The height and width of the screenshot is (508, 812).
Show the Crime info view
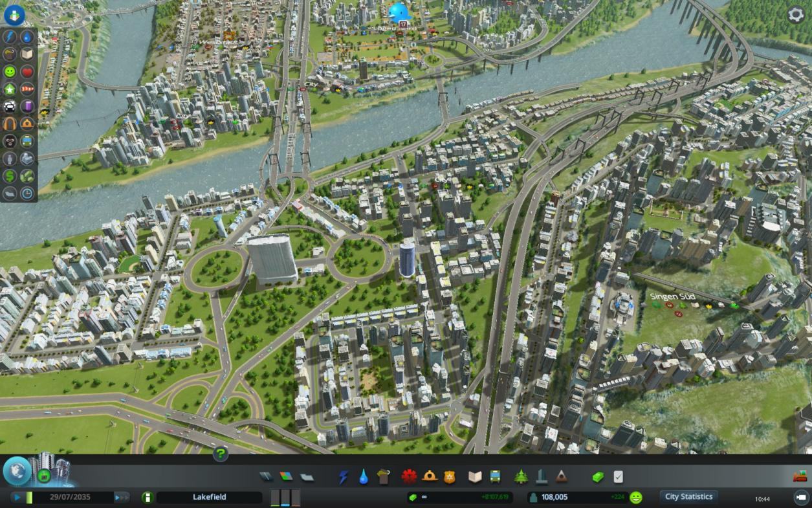pos(10,141)
